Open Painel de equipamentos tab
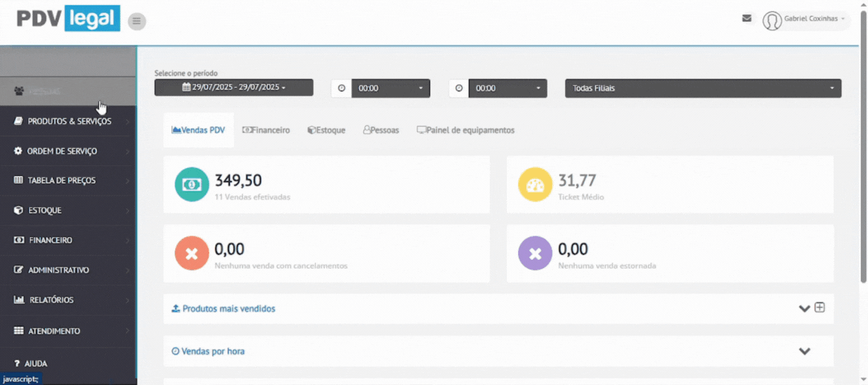Image resolution: width=868 pixels, height=385 pixels. tap(465, 130)
